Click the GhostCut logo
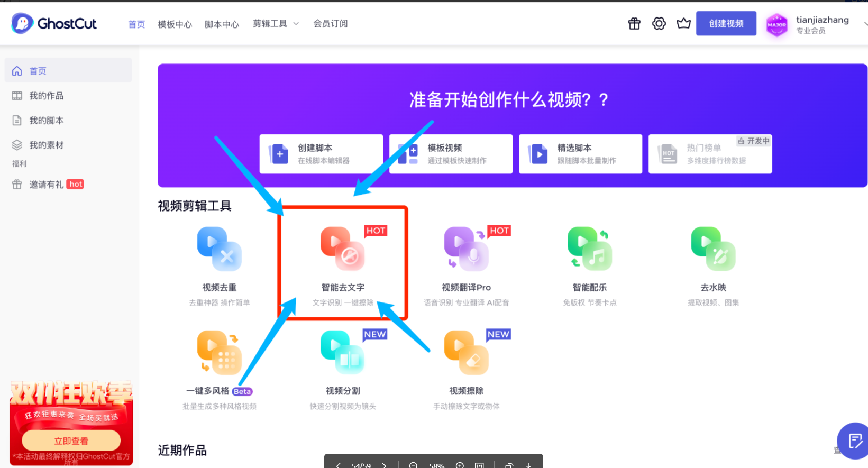 [54, 24]
